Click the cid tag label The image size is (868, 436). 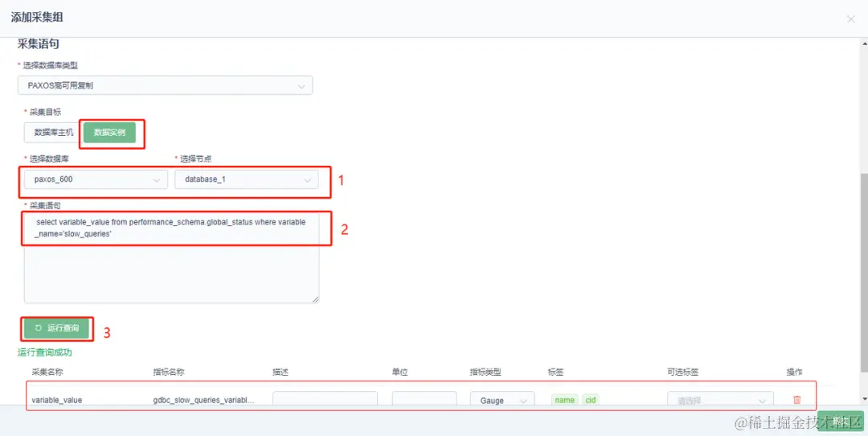(x=591, y=400)
